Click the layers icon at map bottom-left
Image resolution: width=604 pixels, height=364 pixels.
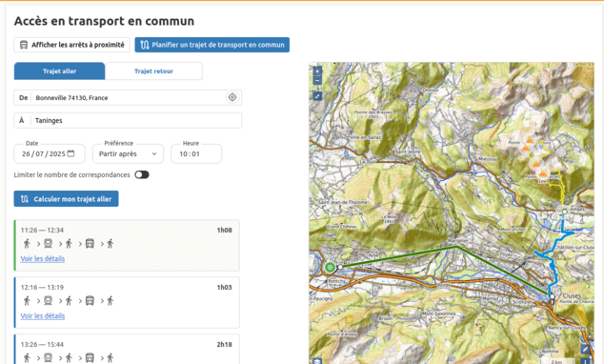pyautogui.click(x=316, y=361)
